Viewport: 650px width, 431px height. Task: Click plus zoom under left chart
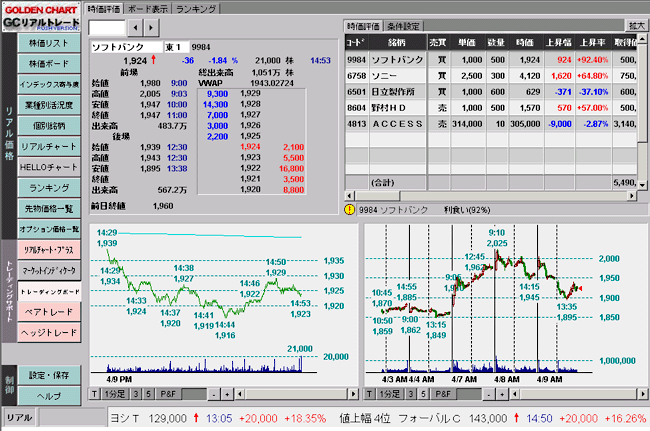[227, 394]
